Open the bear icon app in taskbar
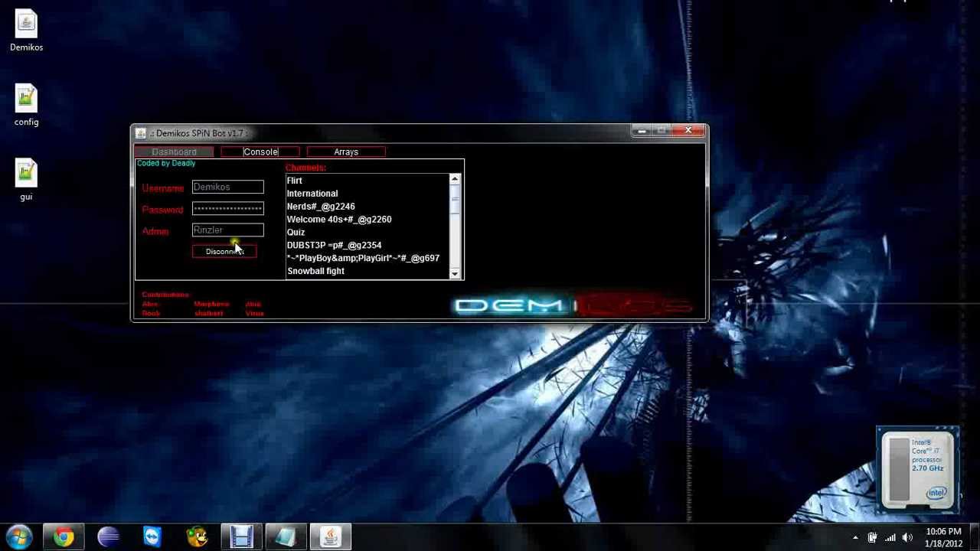 [x=197, y=537]
